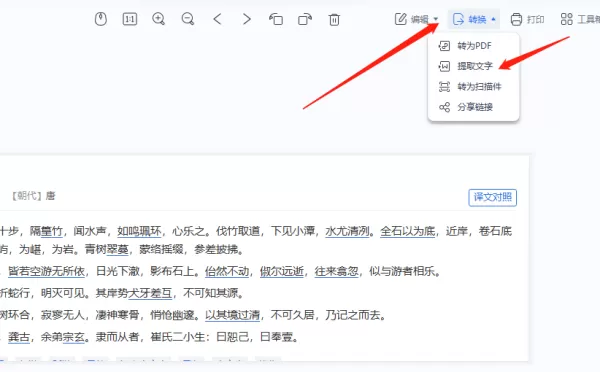The image size is (600, 372).
Task: Click the underlined 皆若空游无所依 link
Action: 46,271
